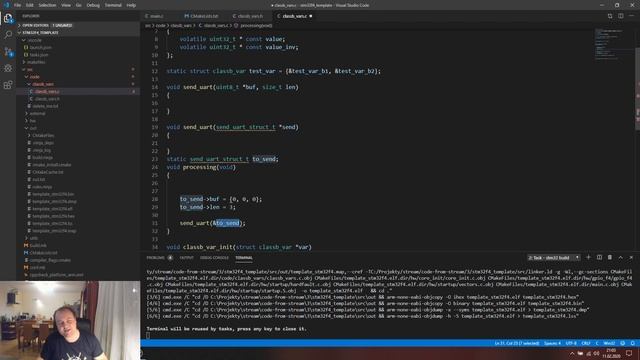
Task: Close the terminal panel
Action: 631,258
